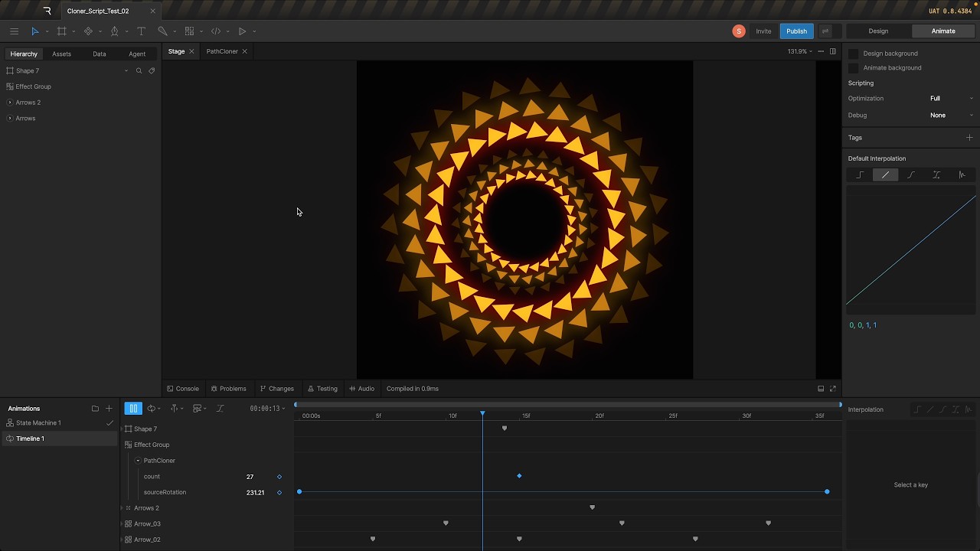980x551 pixels.
Task: Pause the timeline playback
Action: pos(133,409)
